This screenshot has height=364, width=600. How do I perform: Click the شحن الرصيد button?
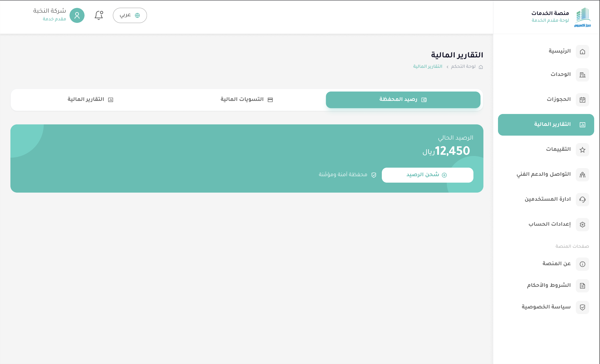pyautogui.click(x=427, y=175)
